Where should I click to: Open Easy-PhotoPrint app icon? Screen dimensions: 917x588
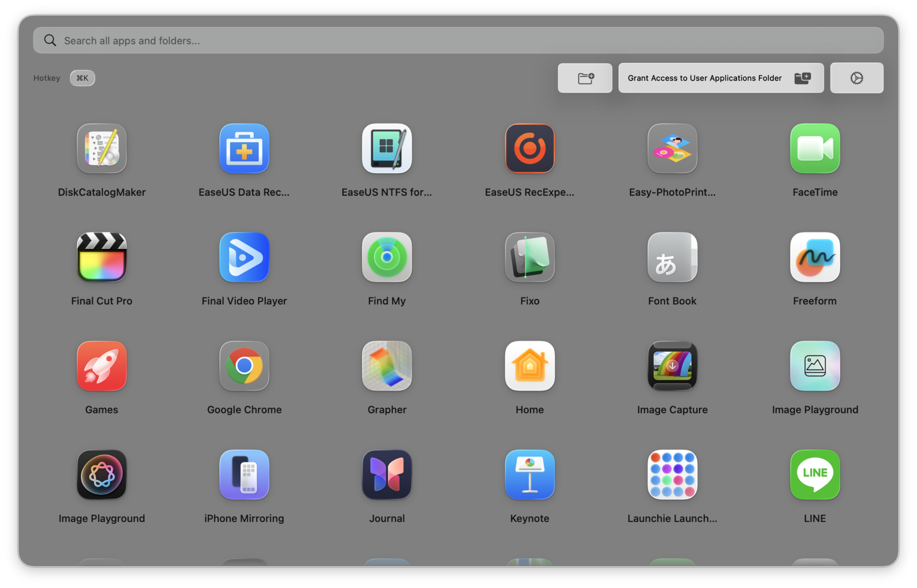(x=672, y=148)
